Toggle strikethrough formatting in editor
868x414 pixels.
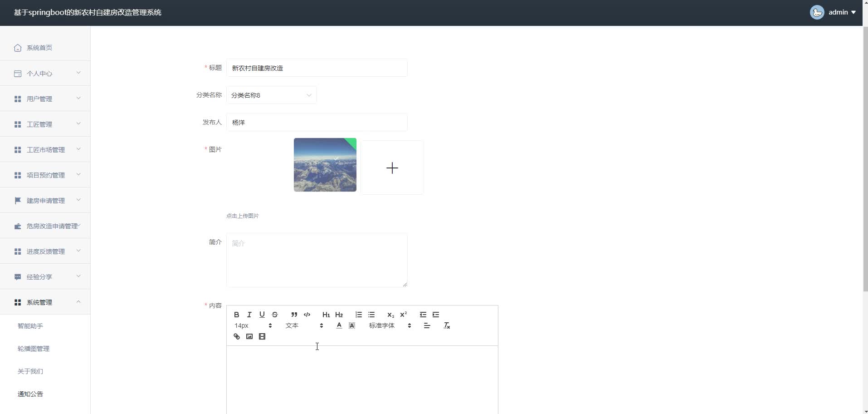tap(274, 315)
